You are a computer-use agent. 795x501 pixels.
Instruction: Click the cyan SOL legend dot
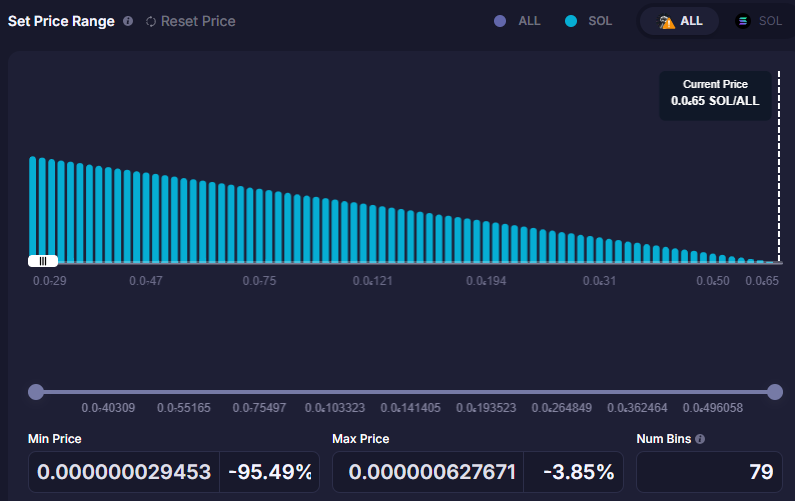coord(571,21)
